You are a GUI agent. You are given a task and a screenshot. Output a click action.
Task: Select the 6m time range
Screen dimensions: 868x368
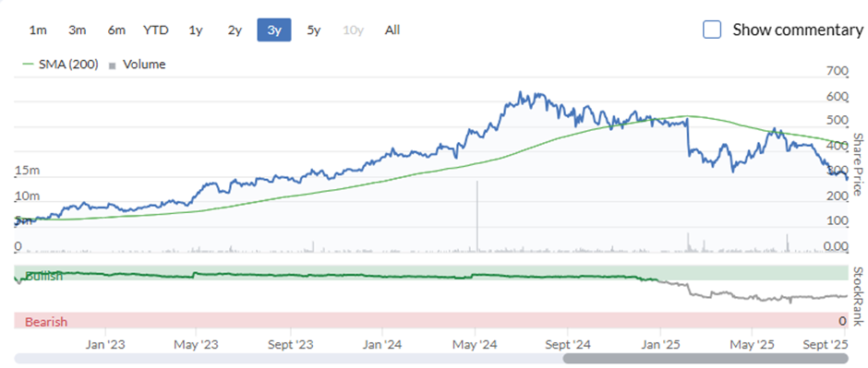(x=116, y=30)
